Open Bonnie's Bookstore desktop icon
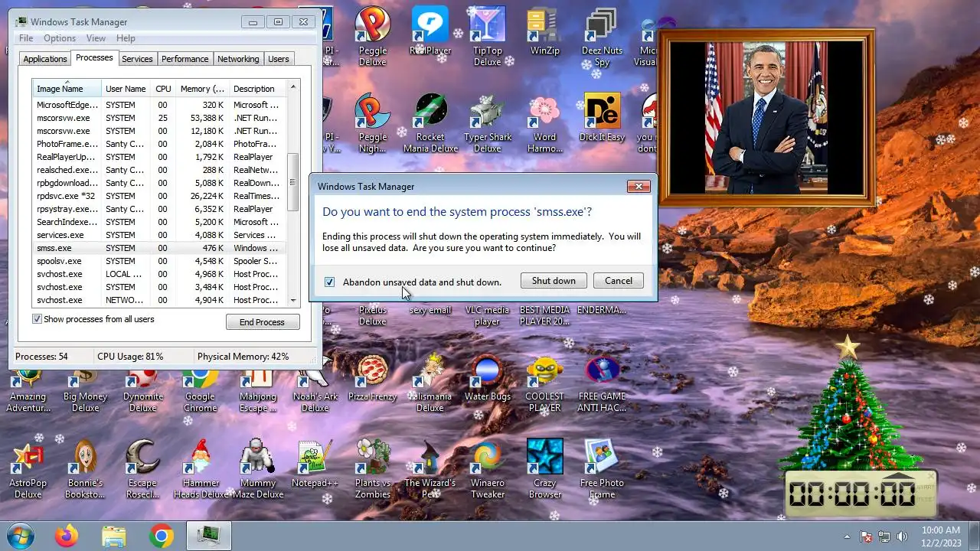The height and width of the screenshot is (551, 980). (85, 468)
